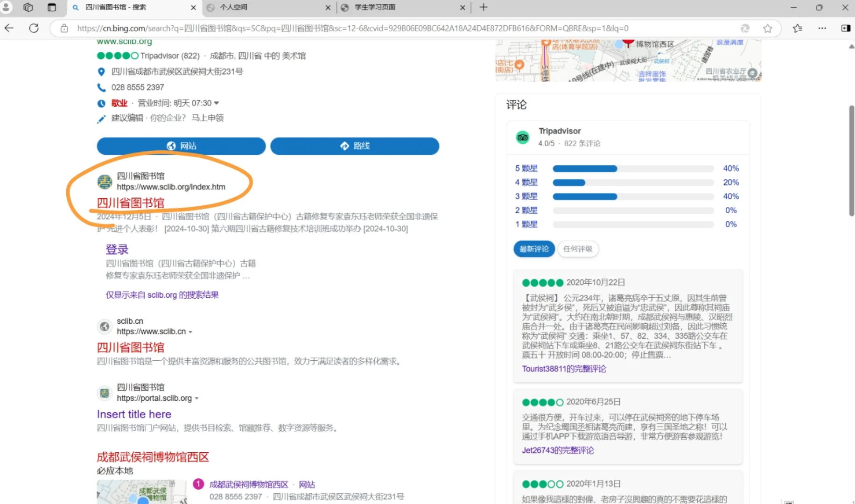Click the pencil icon beside 建议编辑

pyautogui.click(x=101, y=119)
